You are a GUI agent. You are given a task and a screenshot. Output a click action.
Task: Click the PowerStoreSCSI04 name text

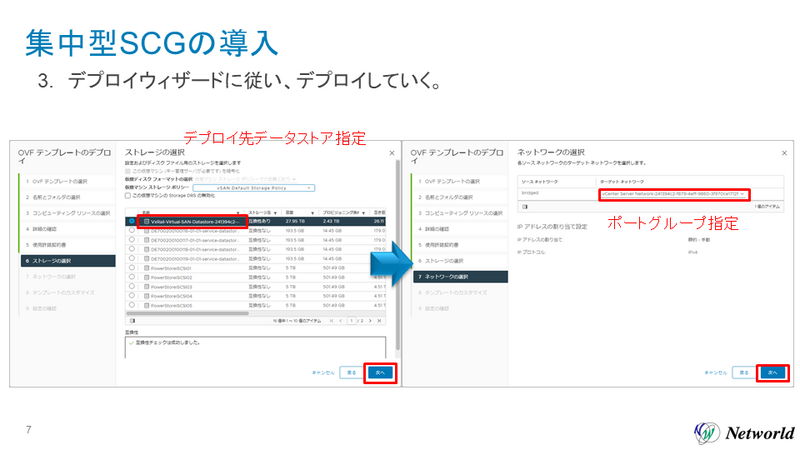[171, 296]
